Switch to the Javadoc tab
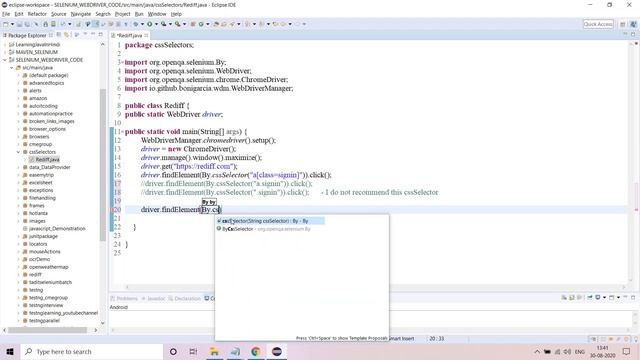The image size is (640, 360). coord(153,298)
